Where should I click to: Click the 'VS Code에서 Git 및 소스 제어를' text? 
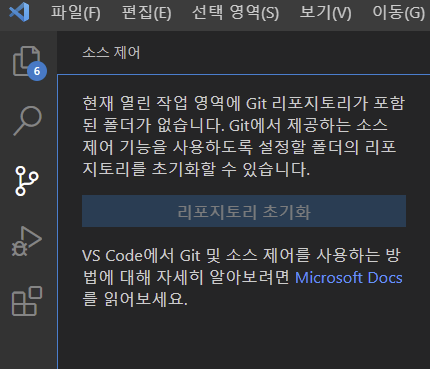click(x=196, y=256)
